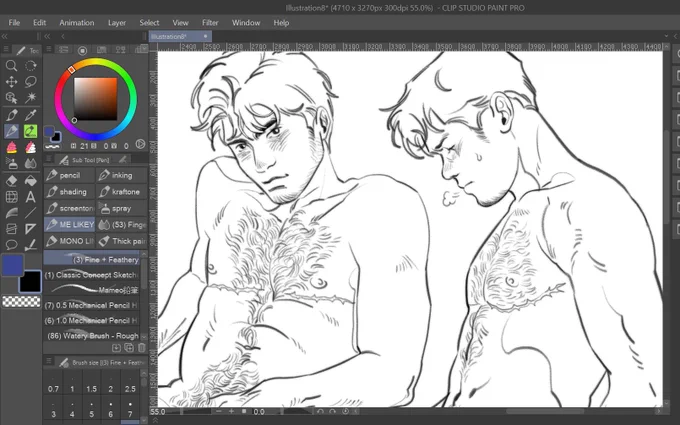Select the Zoom magnifier tool
Viewport: 680px width, 425px height.
[11, 65]
